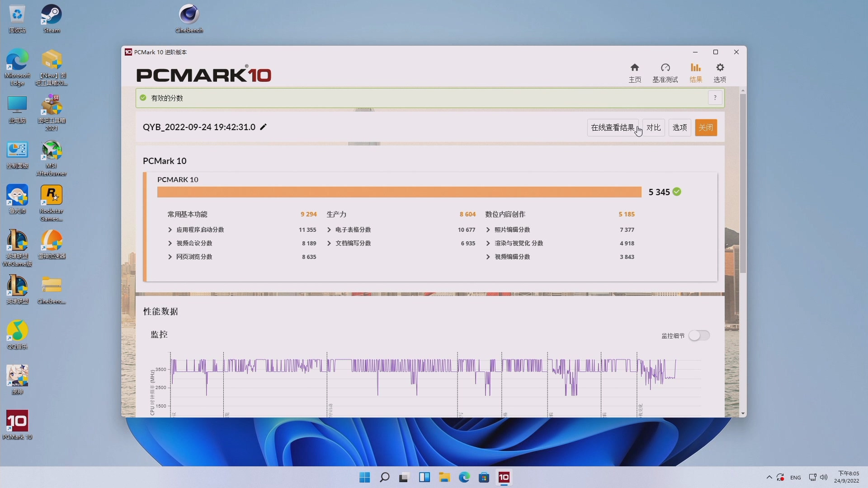Click the pencil icon to rename result
868x488 pixels.
pos(264,127)
